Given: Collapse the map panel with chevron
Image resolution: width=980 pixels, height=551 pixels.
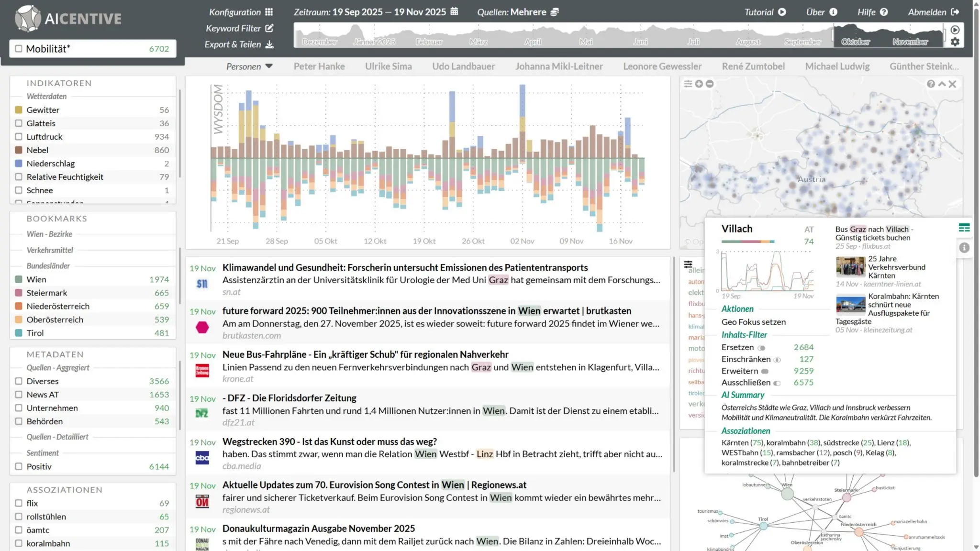Looking at the screenshot, I should [941, 84].
